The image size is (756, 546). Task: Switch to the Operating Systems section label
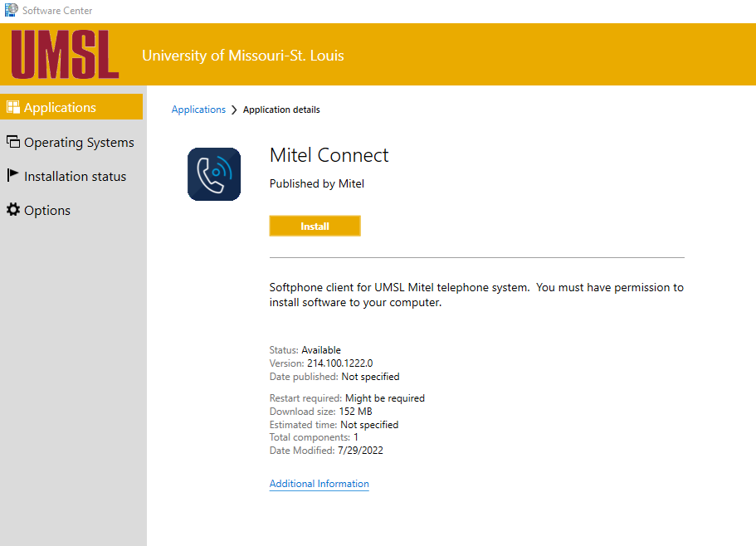coord(79,143)
